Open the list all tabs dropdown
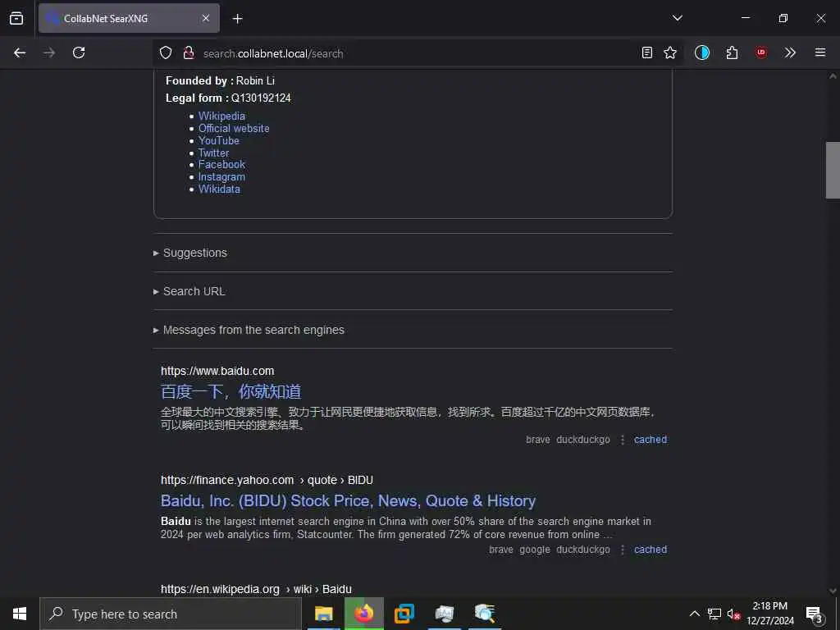 click(677, 18)
